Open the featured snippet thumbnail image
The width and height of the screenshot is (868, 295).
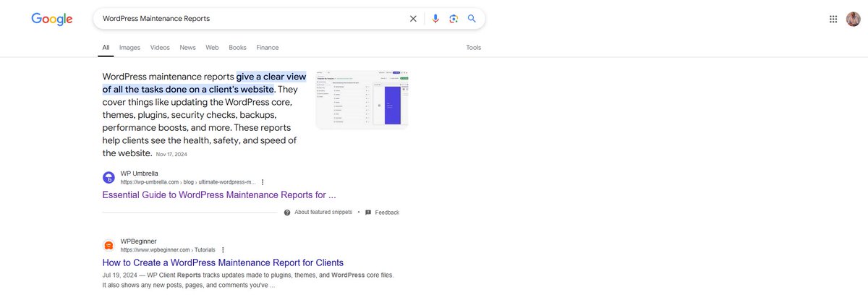[362, 100]
